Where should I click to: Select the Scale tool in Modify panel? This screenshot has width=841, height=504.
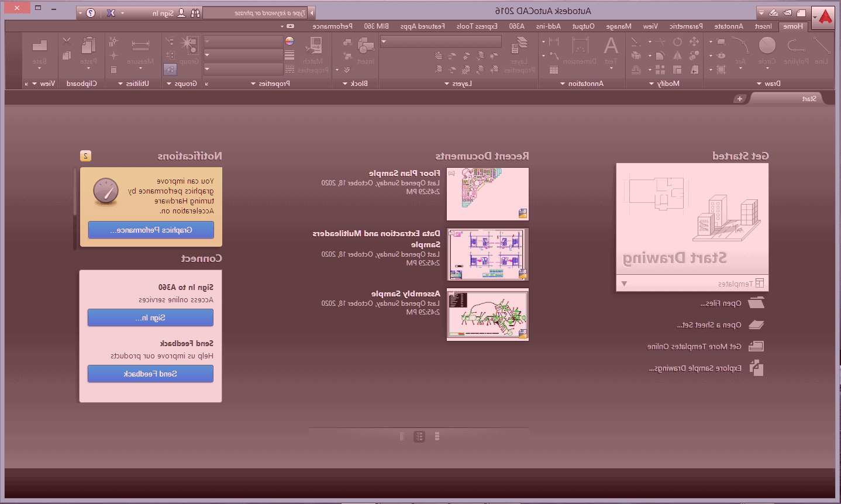[x=677, y=70]
